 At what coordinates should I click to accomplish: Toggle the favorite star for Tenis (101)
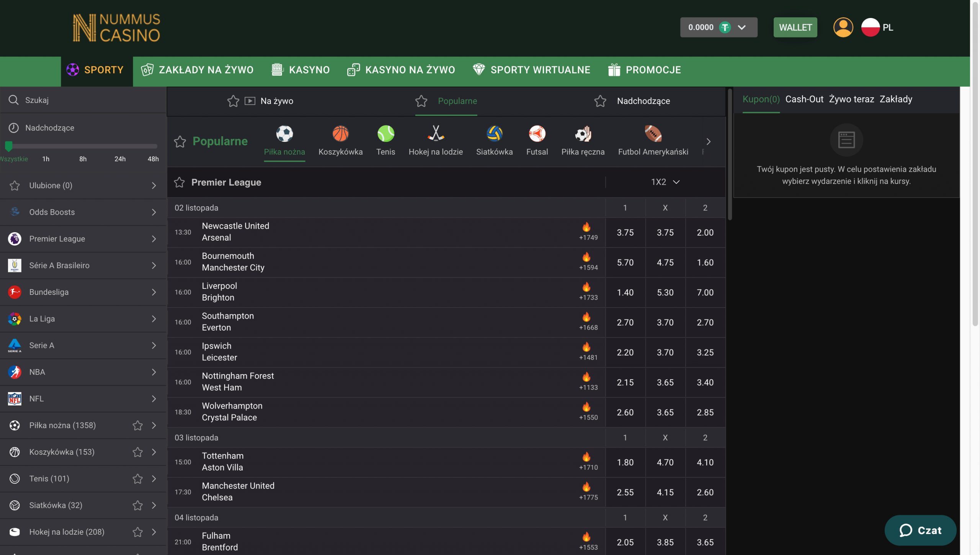[x=137, y=479]
